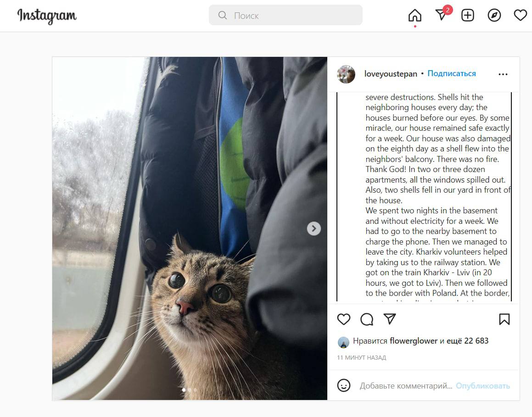
Task: Like the post with the heart icon
Action: tap(344, 319)
